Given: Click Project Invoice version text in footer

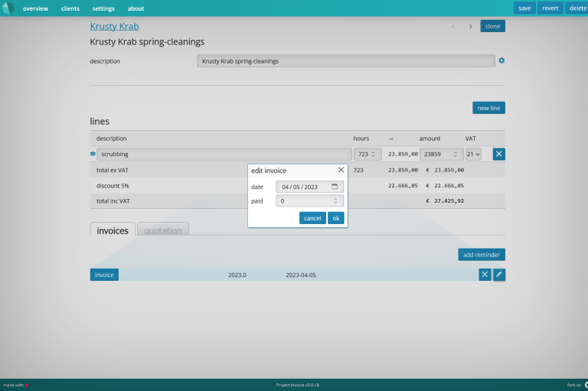Looking at the screenshot, I should 297,385.
